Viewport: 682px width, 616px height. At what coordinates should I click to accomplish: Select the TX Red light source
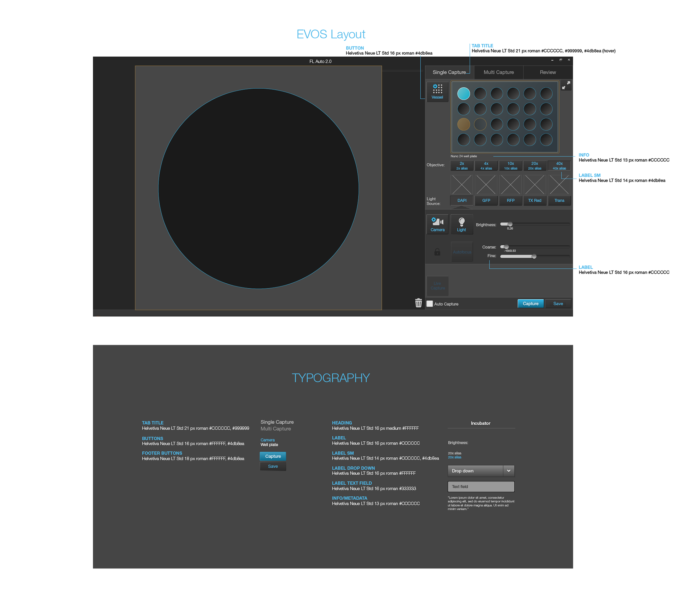535,201
